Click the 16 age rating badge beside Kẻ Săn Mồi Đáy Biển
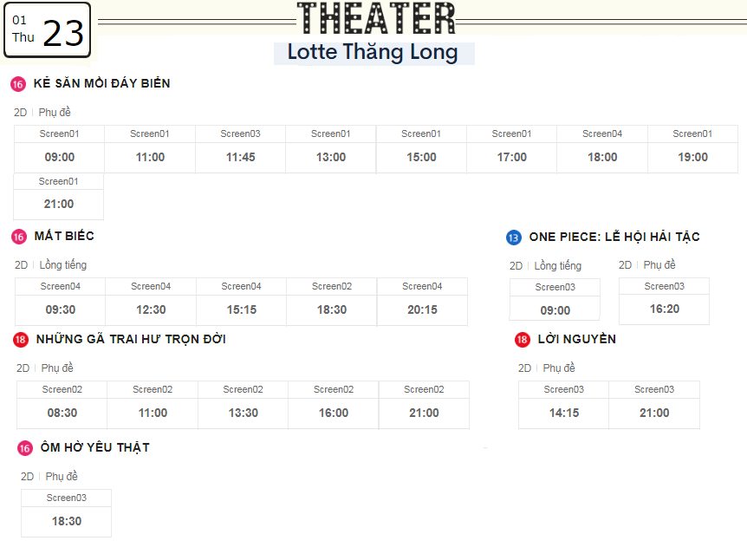This screenshot has width=747, height=560. tap(18, 84)
